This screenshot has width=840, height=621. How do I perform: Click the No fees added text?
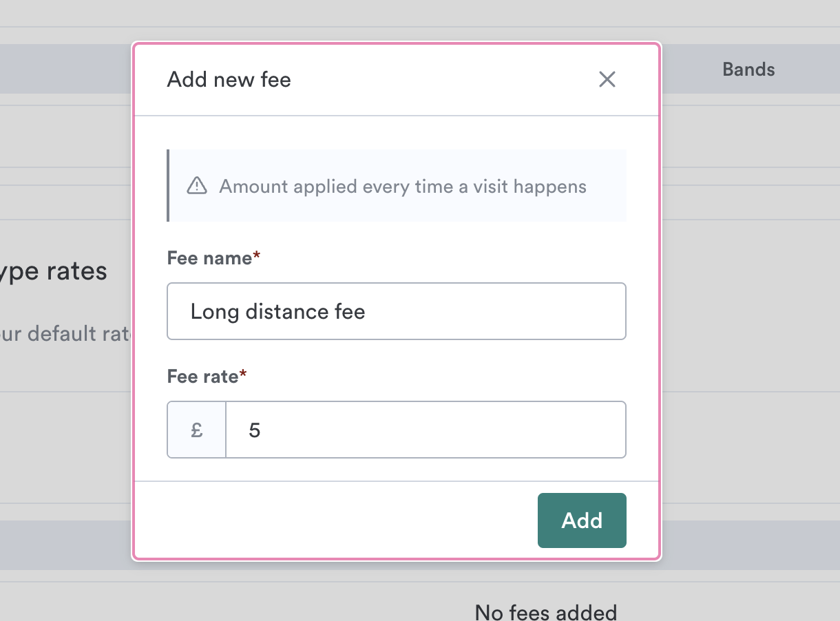tap(545, 611)
